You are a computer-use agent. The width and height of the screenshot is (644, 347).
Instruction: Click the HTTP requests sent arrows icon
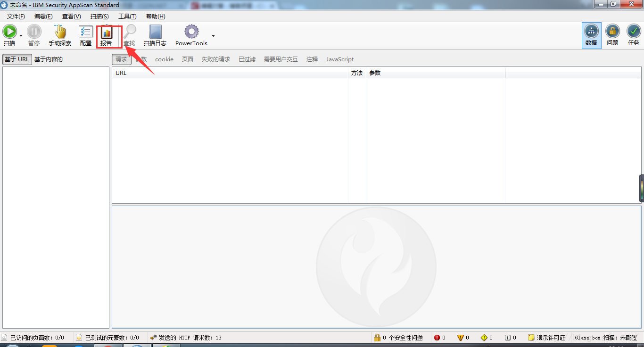(x=153, y=338)
